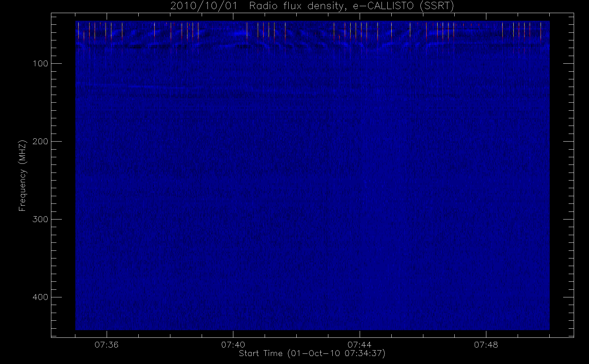Image resolution: width=589 pixels, height=364 pixels.
Task: Select the 'Frequency (MHZ)' axis label
Action: point(23,175)
